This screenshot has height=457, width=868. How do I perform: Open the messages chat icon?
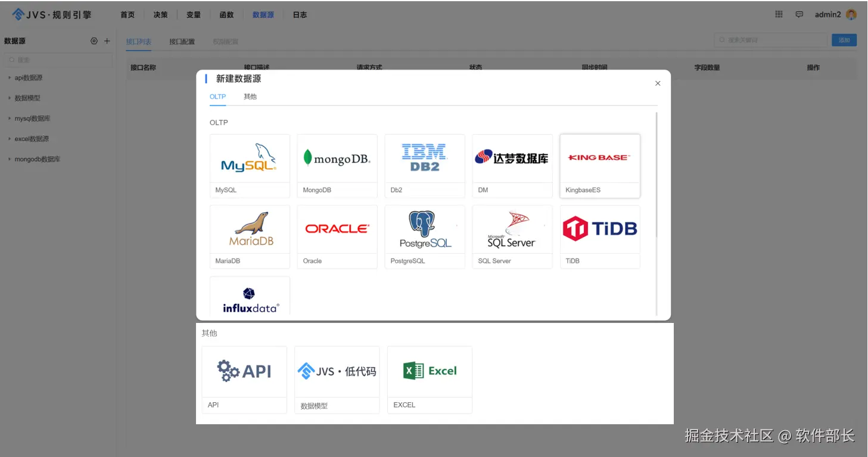coord(799,14)
